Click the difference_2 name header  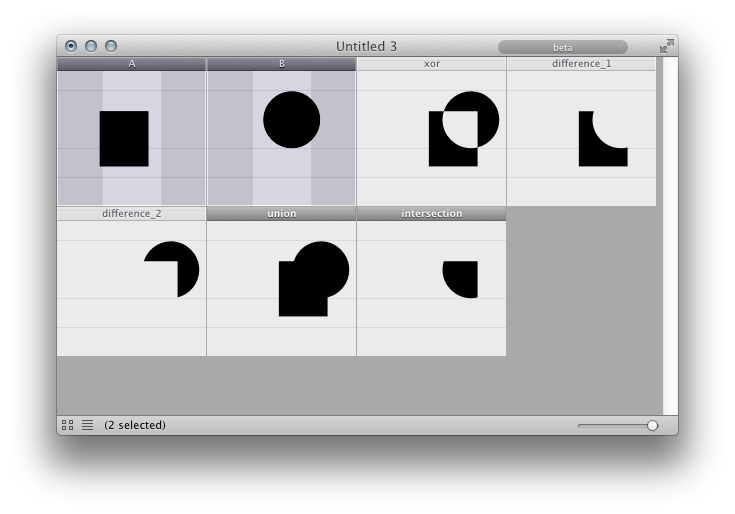pos(132,214)
